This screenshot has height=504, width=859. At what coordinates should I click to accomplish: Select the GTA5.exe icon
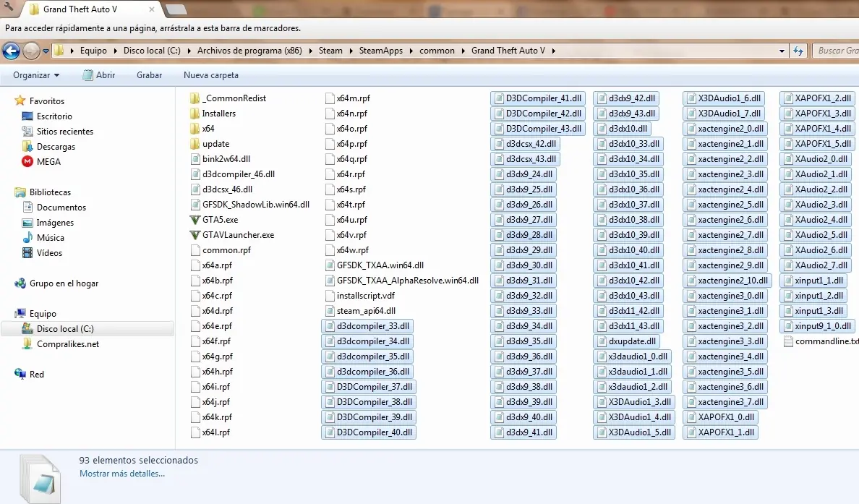click(x=195, y=220)
